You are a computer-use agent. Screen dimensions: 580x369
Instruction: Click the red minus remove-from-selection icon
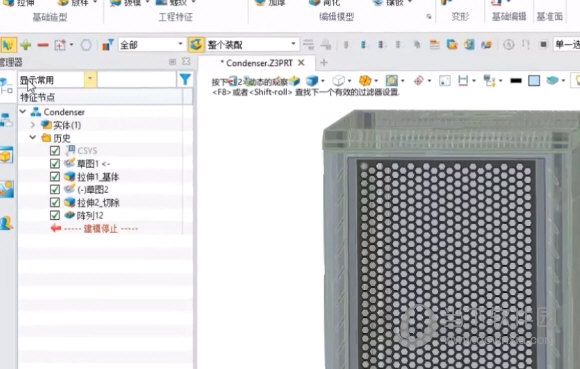[43, 45]
